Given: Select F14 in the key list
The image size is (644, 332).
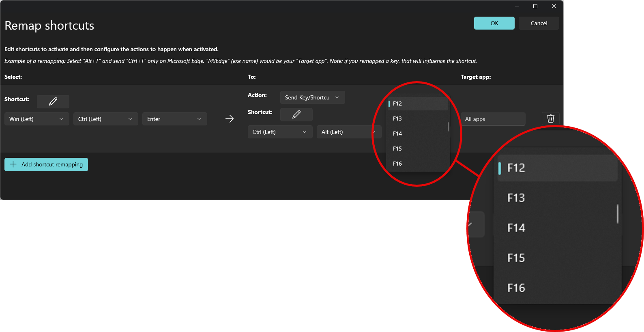Looking at the screenshot, I should [x=418, y=134].
